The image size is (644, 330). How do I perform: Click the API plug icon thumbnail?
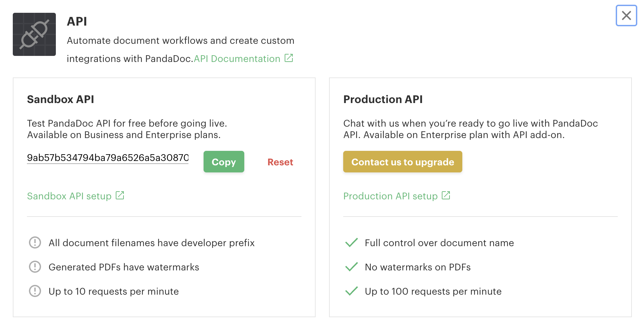[34, 34]
